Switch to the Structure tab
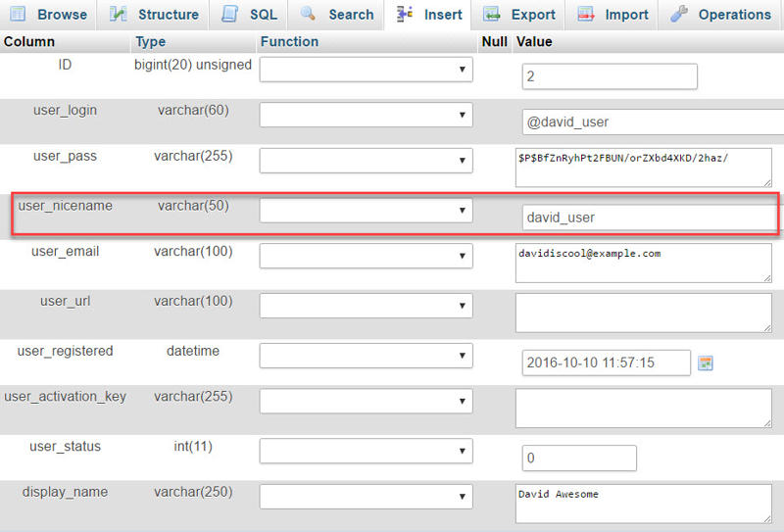This screenshot has height=532, width=784. (x=155, y=15)
